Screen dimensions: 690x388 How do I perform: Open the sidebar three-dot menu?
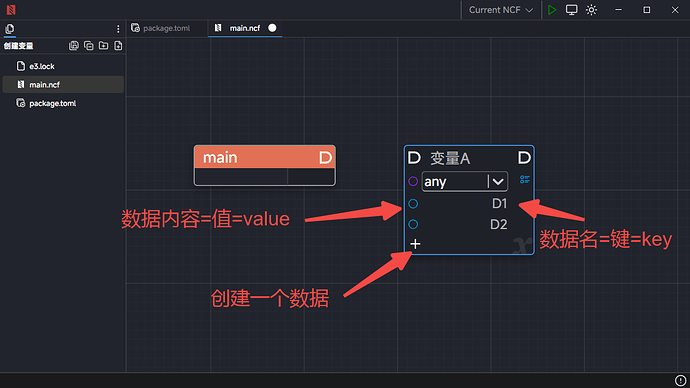click(118, 29)
